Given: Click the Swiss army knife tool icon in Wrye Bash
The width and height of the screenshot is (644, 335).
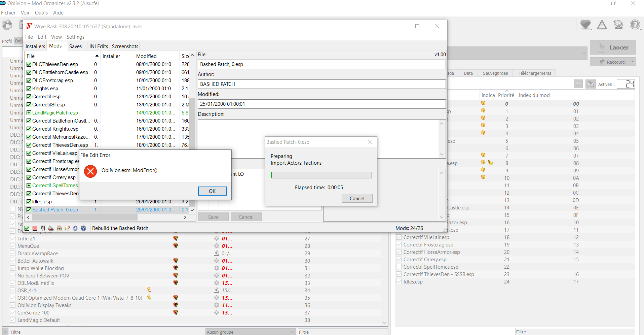Looking at the screenshot, I should (x=51, y=228).
